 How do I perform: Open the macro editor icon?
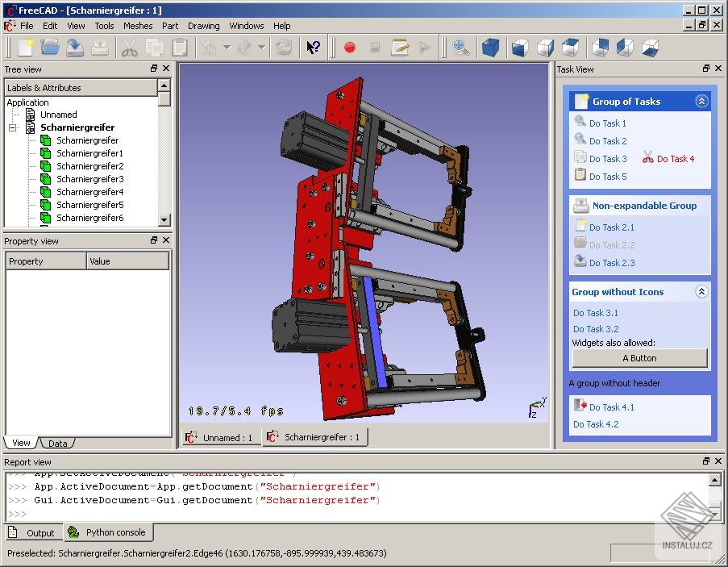coord(400,48)
